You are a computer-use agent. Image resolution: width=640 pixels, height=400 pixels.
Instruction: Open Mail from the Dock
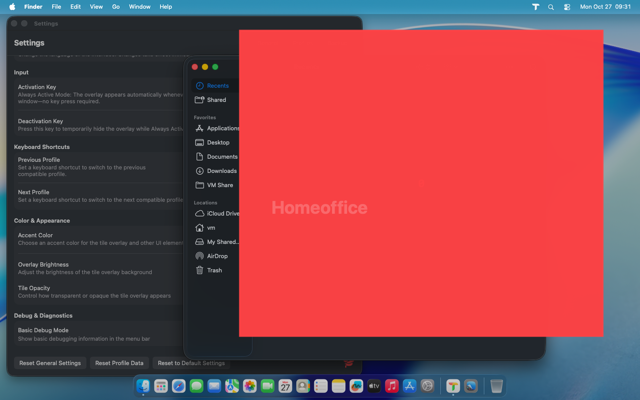pos(214,386)
